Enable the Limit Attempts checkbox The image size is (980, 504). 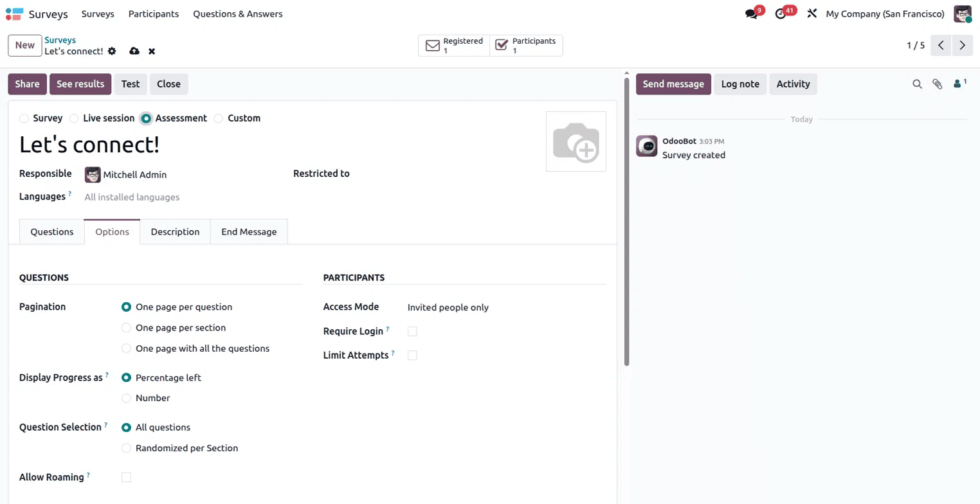coord(412,355)
